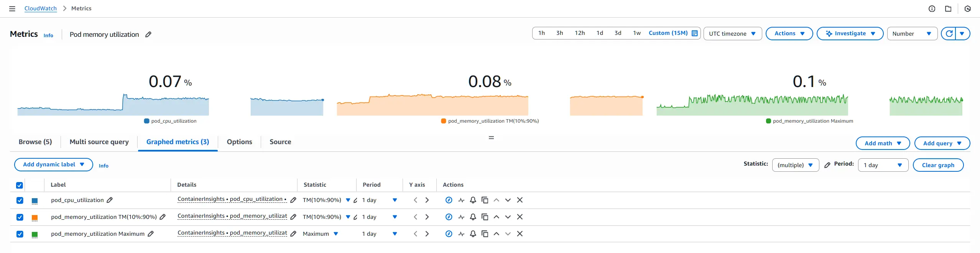The height and width of the screenshot is (253, 980).
Task: Click the edit pencil beside Pod memory utilization title
Action: coord(148,34)
